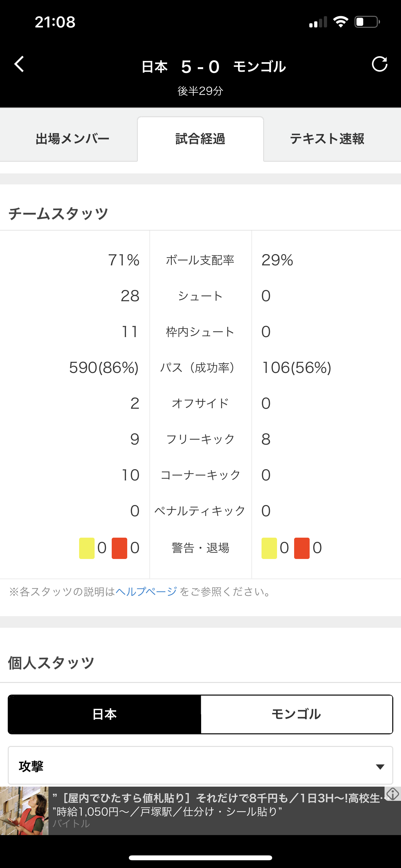
Task: Tap the Wi-Fi status icon
Action: tap(340, 22)
